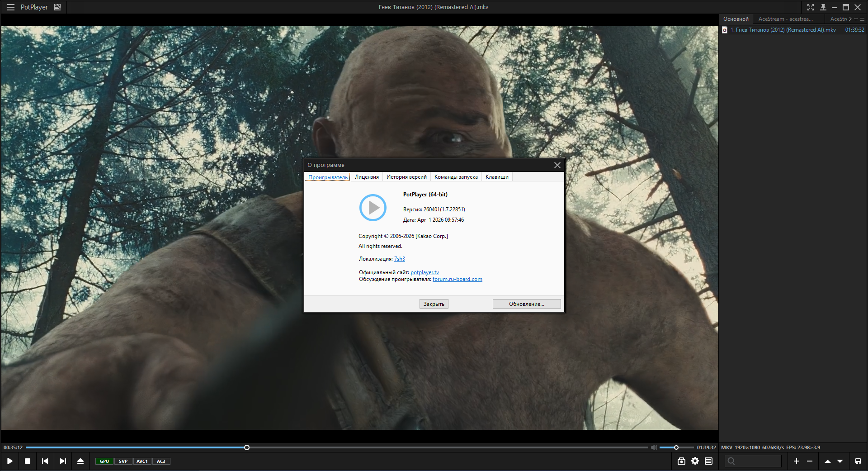Image resolution: width=868 pixels, height=471 pixels.
Task: Click the PotPlayer (64-bit) heading
Action: (x=425, y=195)
